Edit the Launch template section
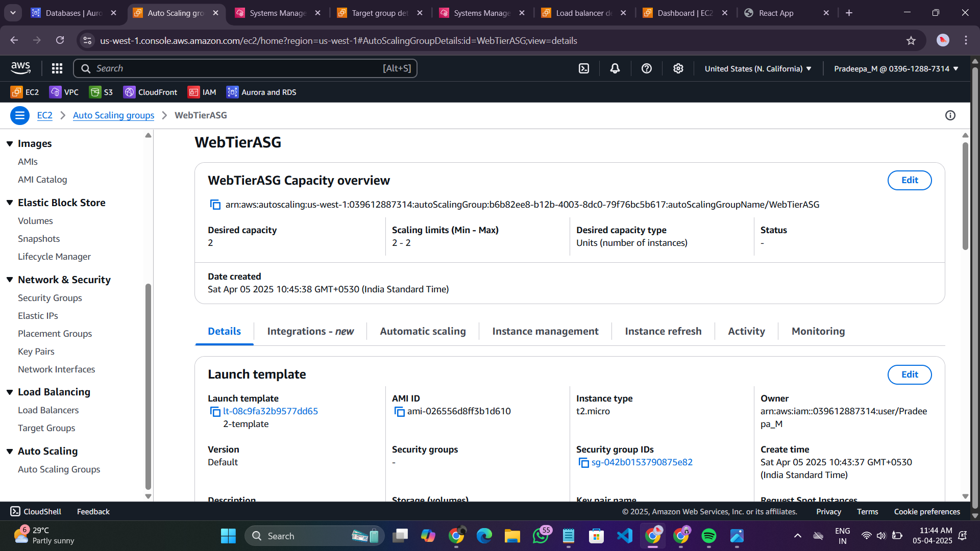Screen dimensions: 980x551 point(910,374)
